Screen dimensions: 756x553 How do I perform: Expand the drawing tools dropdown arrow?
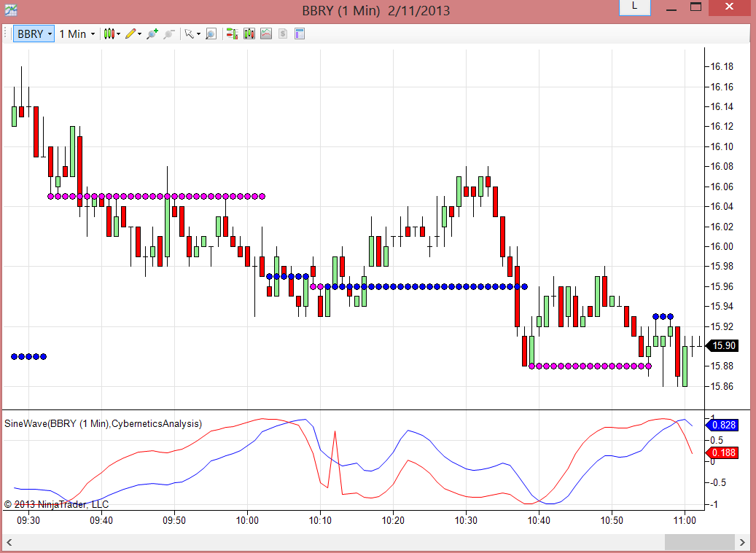(140, 34)
